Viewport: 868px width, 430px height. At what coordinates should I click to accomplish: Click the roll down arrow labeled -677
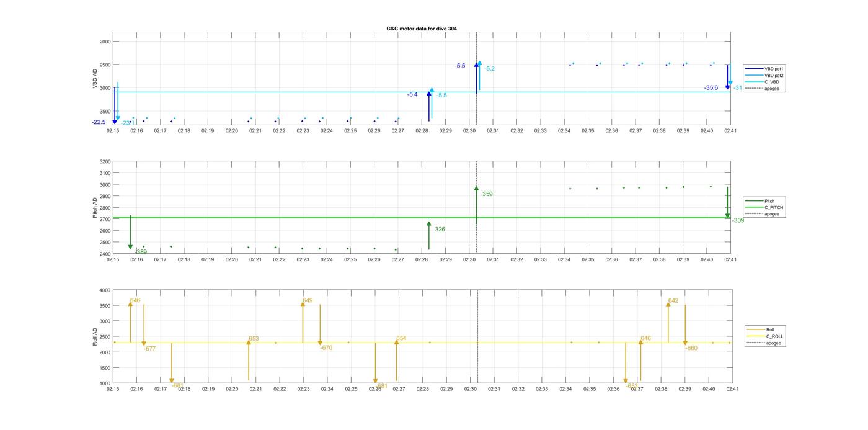(x=144, y=325)
